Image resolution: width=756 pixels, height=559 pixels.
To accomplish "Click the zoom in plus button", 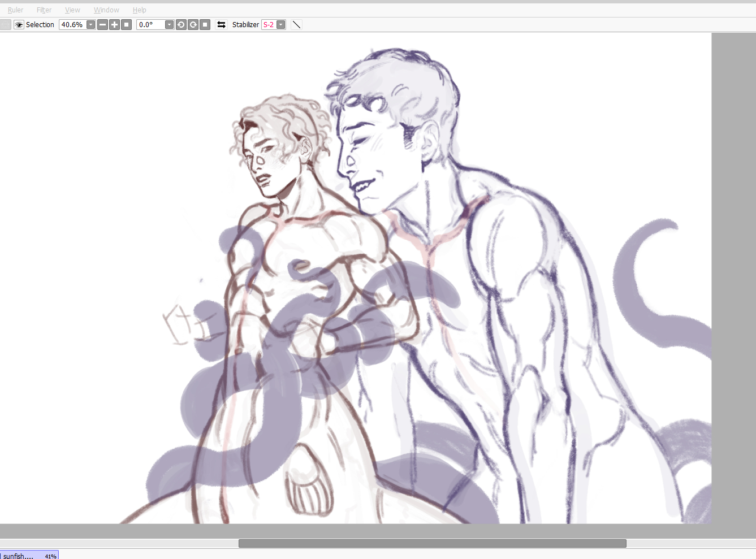I will pyautogui.click(x=114, y=24).
